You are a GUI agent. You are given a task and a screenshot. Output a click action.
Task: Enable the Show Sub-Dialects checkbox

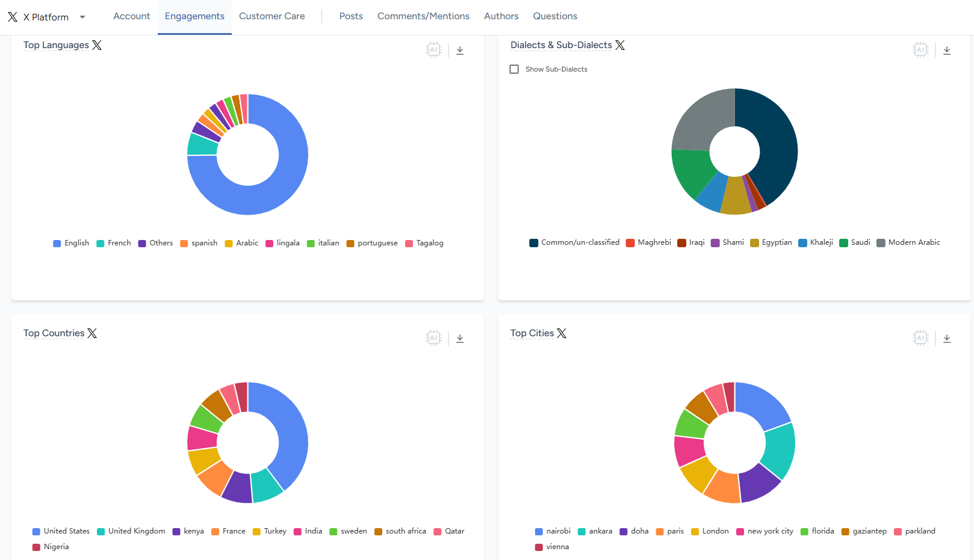click(x=514, y=69)
